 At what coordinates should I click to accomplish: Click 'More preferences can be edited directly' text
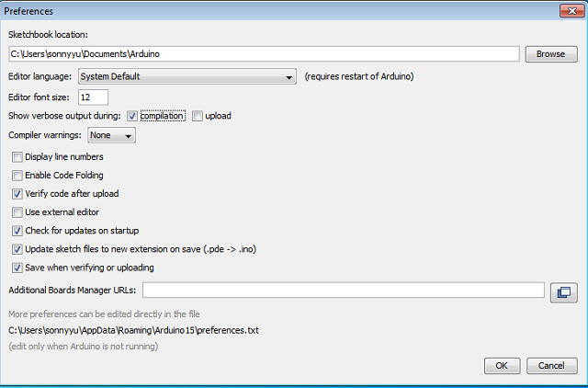tap(104, 314)
